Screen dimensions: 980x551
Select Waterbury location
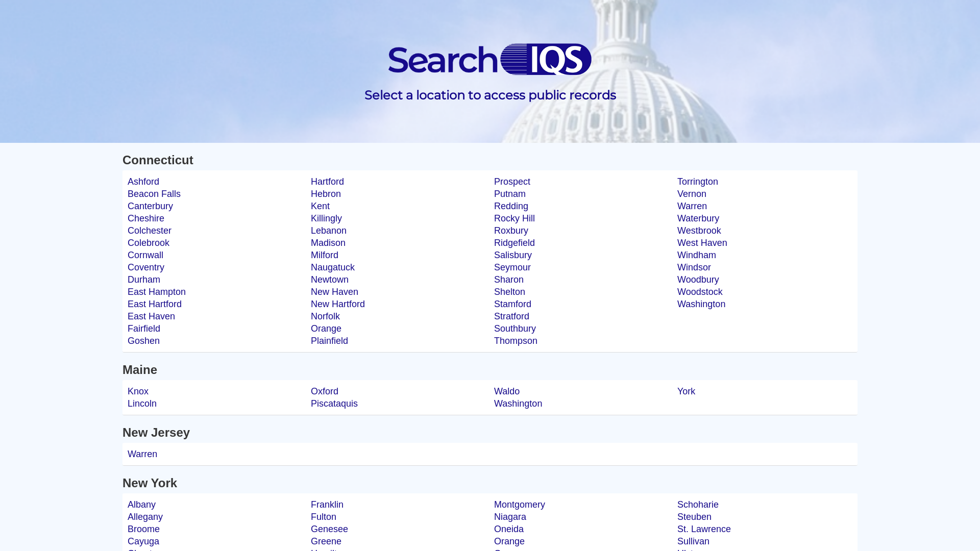(698, 218)
